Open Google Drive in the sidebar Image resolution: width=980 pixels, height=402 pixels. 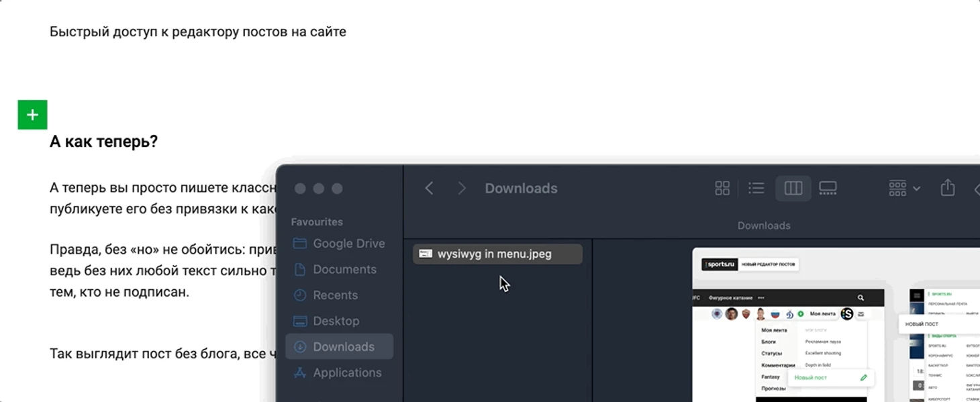coord(348,244)
